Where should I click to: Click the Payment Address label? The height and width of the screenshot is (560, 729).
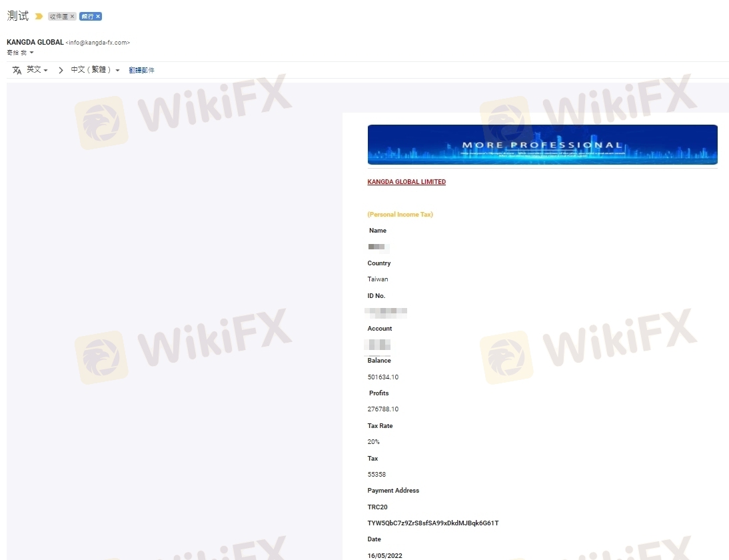(393, 491)
